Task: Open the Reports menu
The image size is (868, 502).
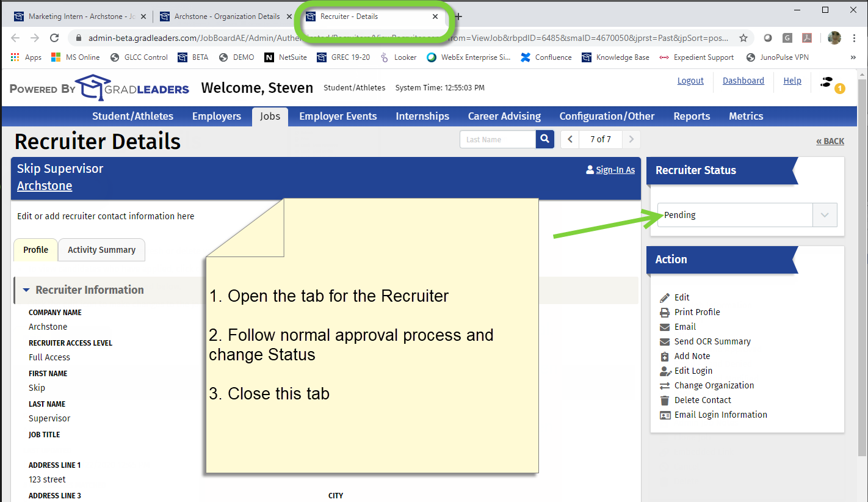Action: 692,116
